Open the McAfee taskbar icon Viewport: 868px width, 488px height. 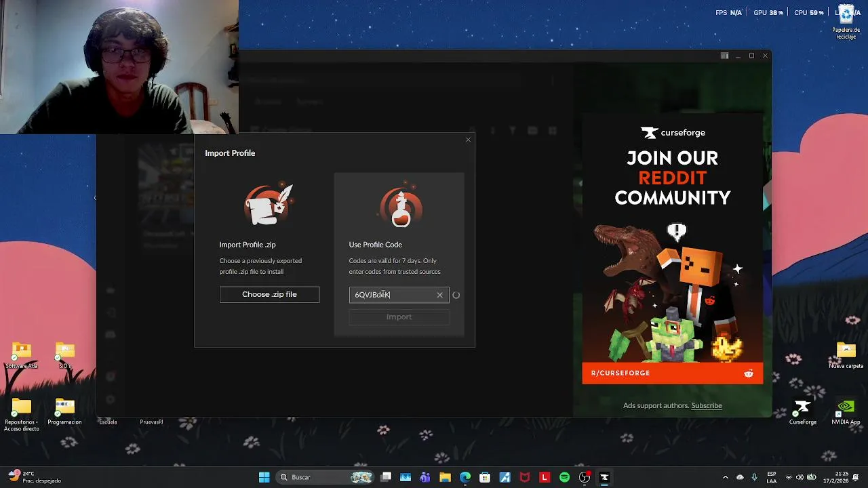click(x=524, y=477)
